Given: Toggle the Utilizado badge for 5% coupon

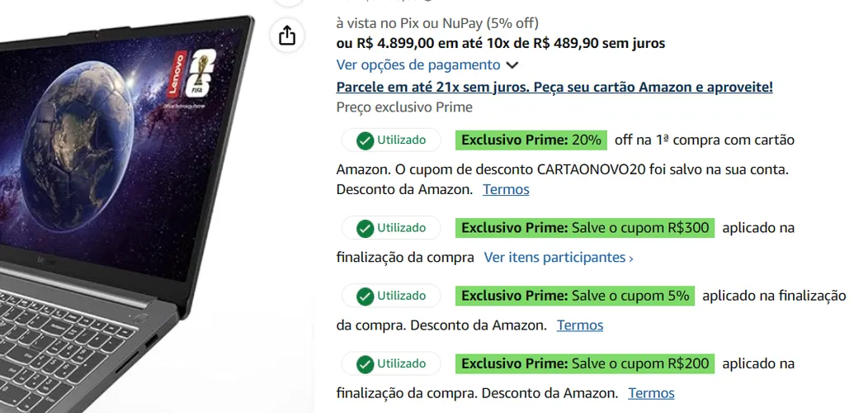Looking at the screenshot, I should (x=391, y=296).
